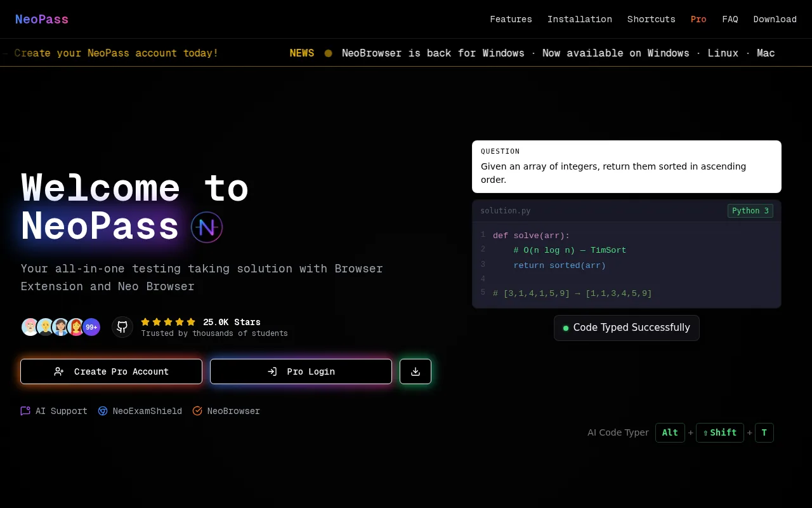The width and height of the screenshot is (812, 508).
Task: Click the AI Code Typer label
Action: point(618,432)
